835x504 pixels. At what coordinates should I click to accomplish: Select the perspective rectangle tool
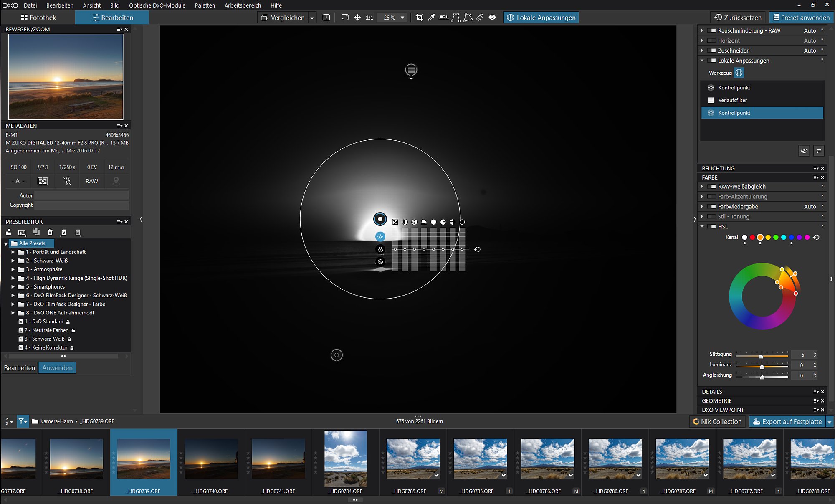[x=468, y=18]
